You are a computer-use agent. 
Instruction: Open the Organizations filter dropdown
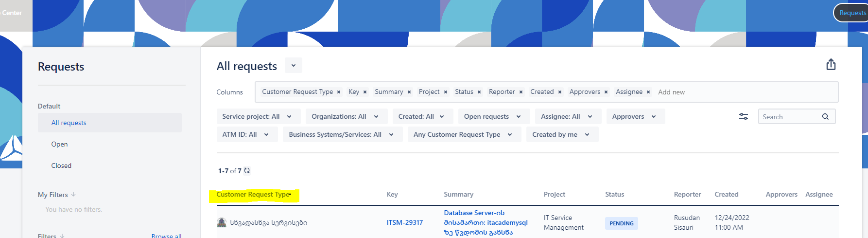(347, 116)
